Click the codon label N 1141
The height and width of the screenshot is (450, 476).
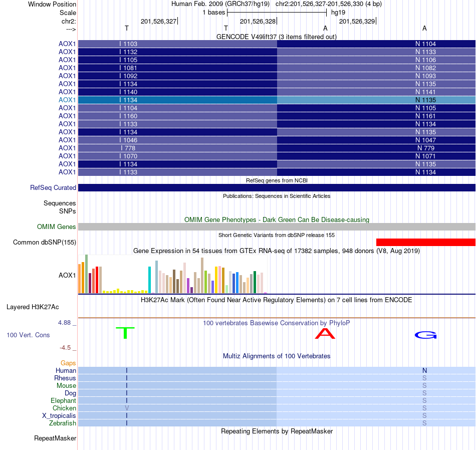tap(425, 92)
